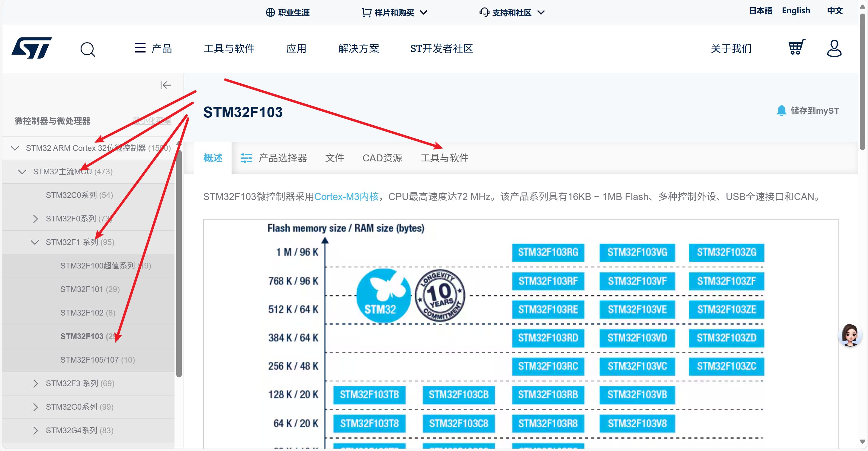Expand the STM32G0系列 node
This screenshot has height=451, width=868.
[x=36, y=407]
